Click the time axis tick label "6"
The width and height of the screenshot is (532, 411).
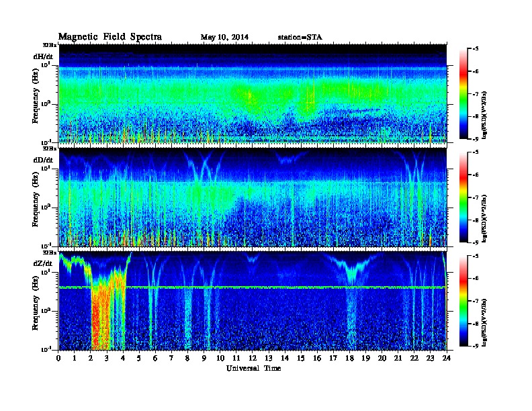pyautogui.click(x=155, y=359)
